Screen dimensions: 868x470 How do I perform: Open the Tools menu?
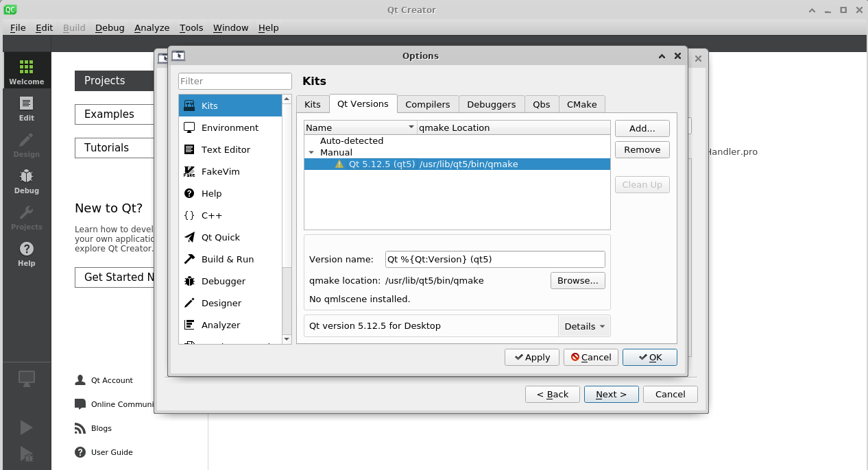191,27
